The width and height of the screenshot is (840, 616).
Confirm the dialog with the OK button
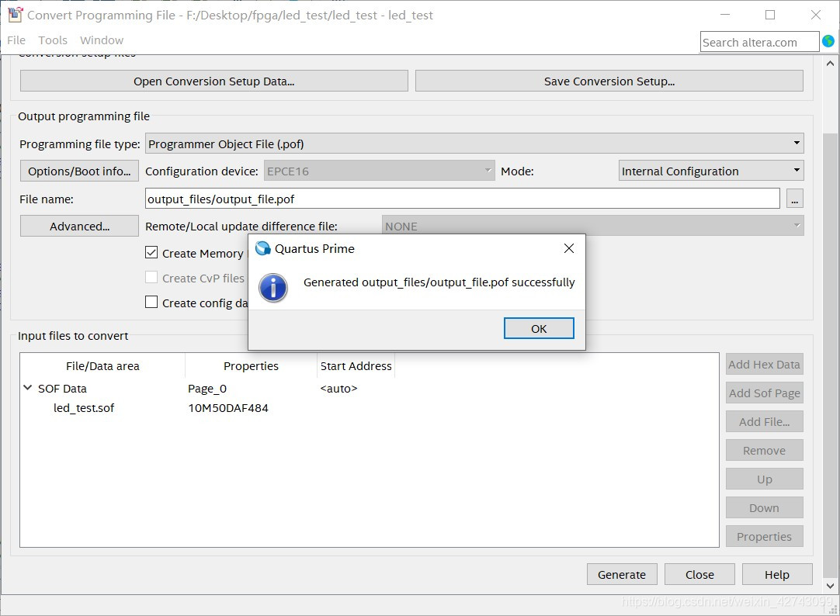(x=539, y=329)
